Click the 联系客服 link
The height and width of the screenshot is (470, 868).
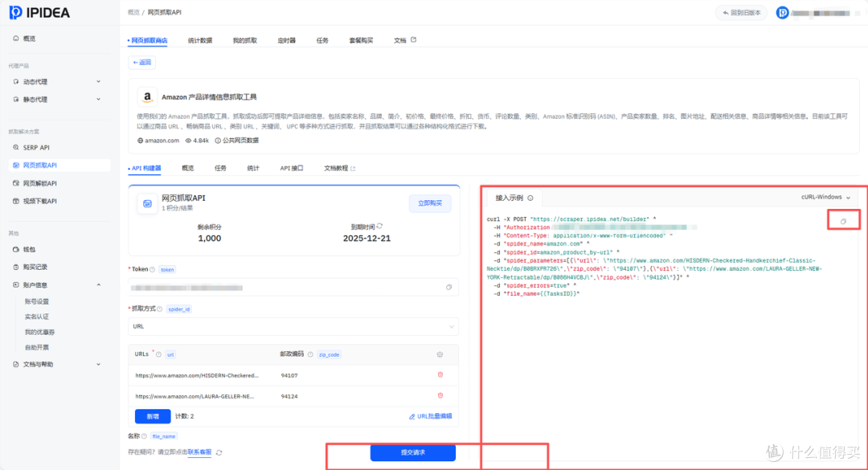tap(199, 452)
